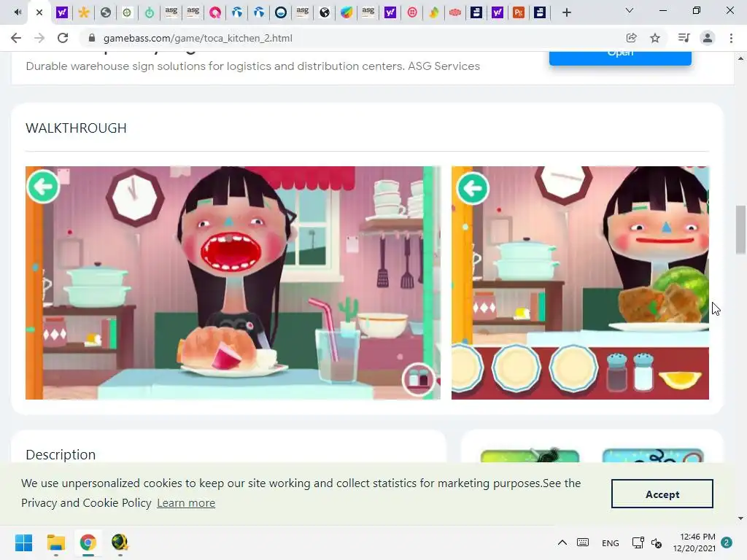Open the clock showing 12:46 PM
Viewport: 747px width, 560px height.
(694, 542)
